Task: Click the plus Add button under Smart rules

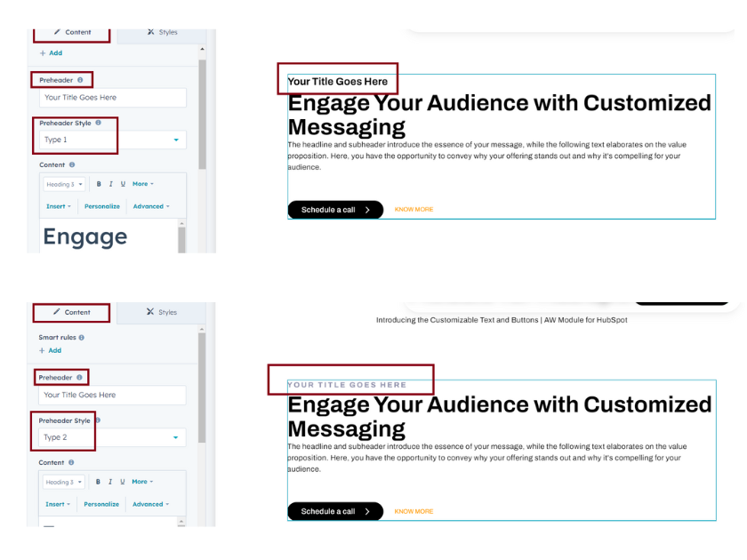Action: coord(50,350)
